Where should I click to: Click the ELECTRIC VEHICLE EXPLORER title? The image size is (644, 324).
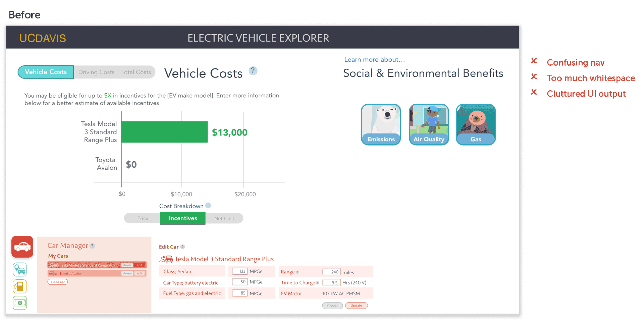258,38
